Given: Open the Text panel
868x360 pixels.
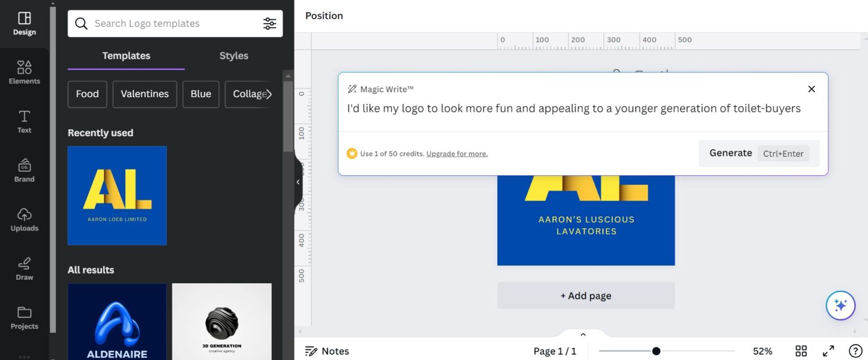Looking at the screenshot, I should pos(24,120).
